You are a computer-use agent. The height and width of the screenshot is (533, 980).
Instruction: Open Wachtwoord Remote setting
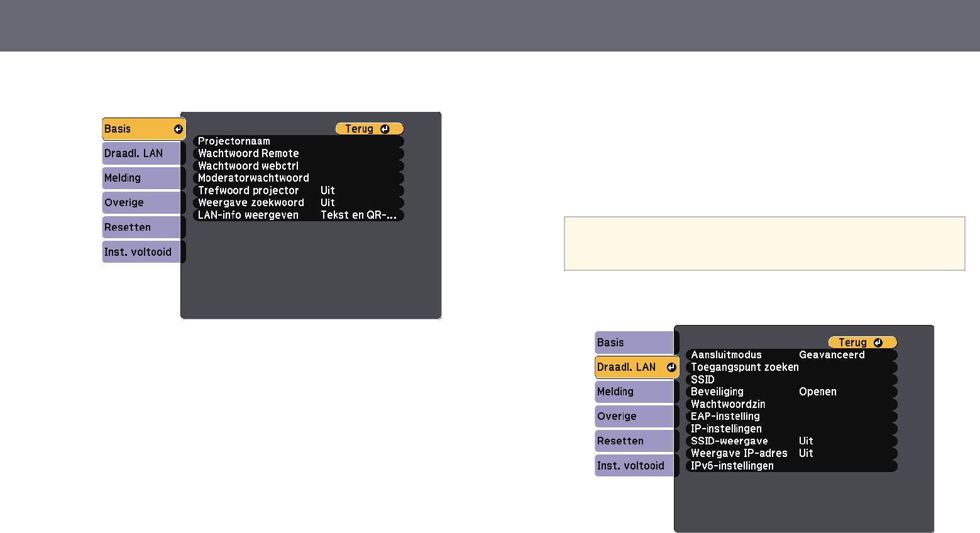tap(298, 153)
